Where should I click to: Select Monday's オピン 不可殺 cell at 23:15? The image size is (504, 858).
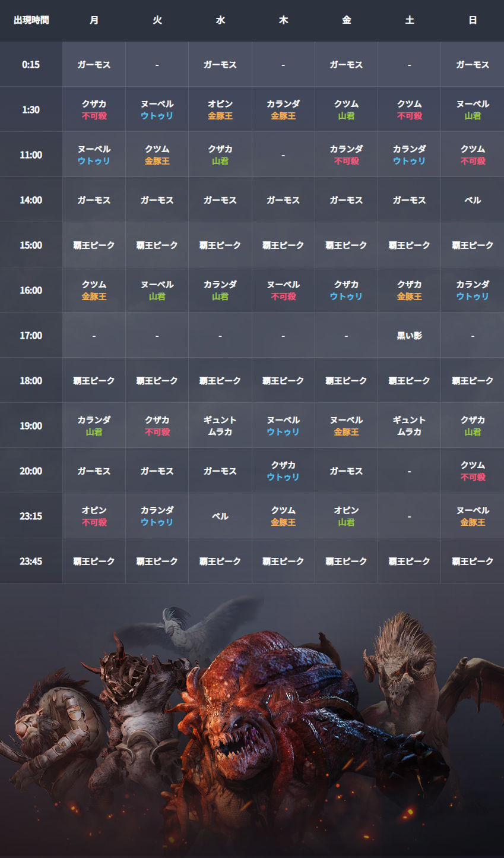pos(94,516)
